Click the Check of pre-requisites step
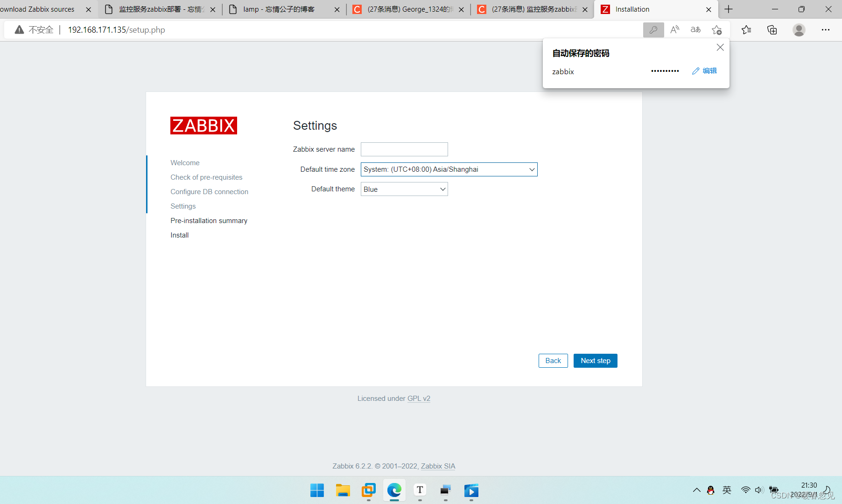842x504 pixels. tap(206, 177)
